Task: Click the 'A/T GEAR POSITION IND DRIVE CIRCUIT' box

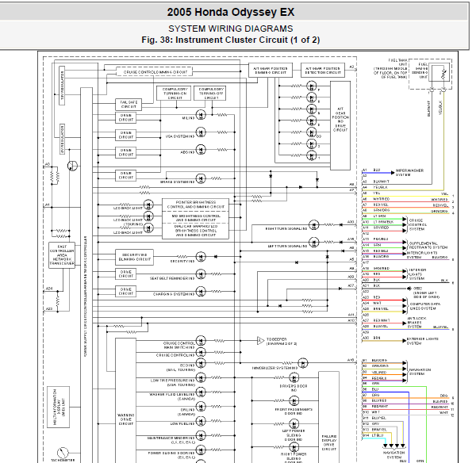Action: click(x=340, y=125)
